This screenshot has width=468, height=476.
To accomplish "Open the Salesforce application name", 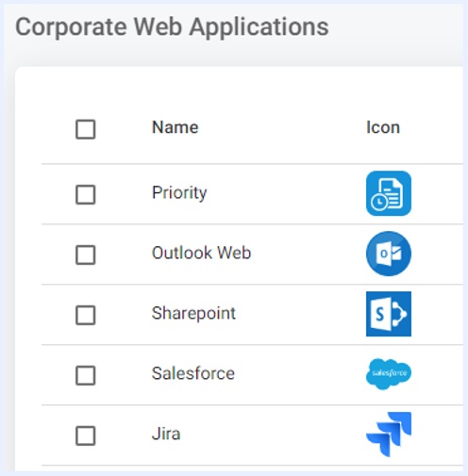I will (x=193, y=373).
